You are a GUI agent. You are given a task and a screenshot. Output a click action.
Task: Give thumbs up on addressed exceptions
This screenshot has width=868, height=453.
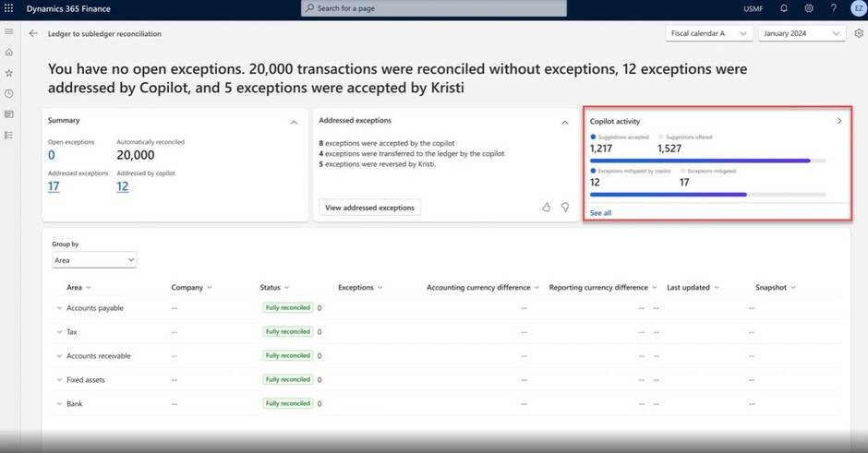tap(547, 207)
